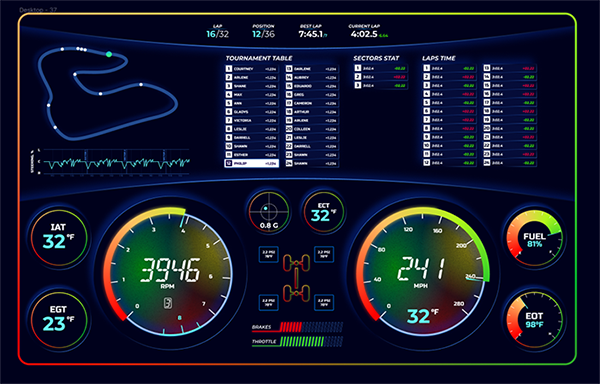Select Eduardo at rank 15

tap(312, 86)
